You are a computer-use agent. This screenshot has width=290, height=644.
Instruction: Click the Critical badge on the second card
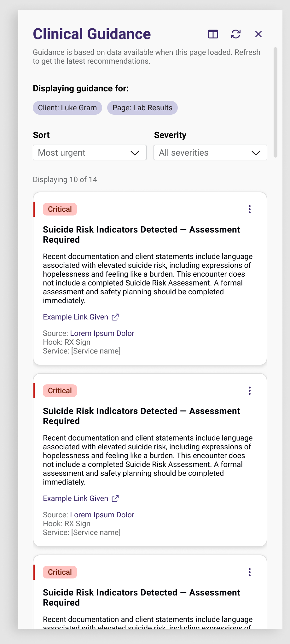coord(60,391)
